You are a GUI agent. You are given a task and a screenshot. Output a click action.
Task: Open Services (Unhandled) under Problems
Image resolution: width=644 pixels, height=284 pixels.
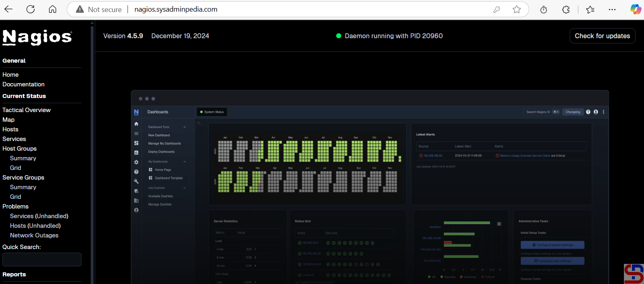39,216
